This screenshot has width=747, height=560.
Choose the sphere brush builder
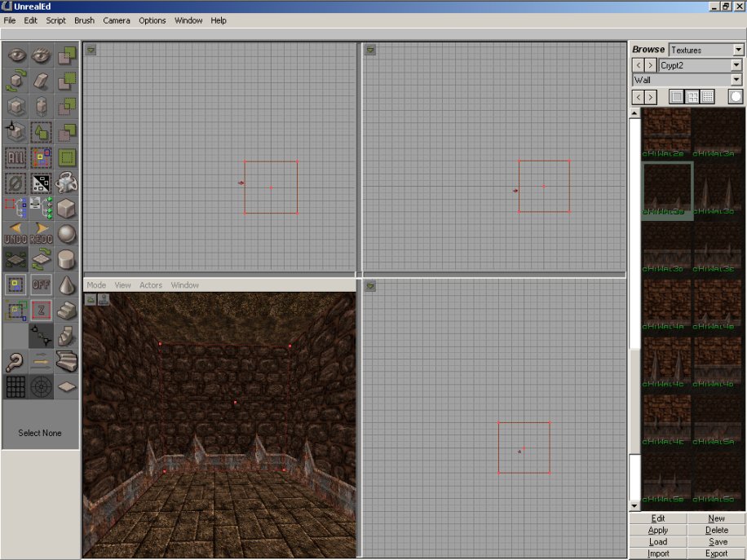click(x=66, y=234)
